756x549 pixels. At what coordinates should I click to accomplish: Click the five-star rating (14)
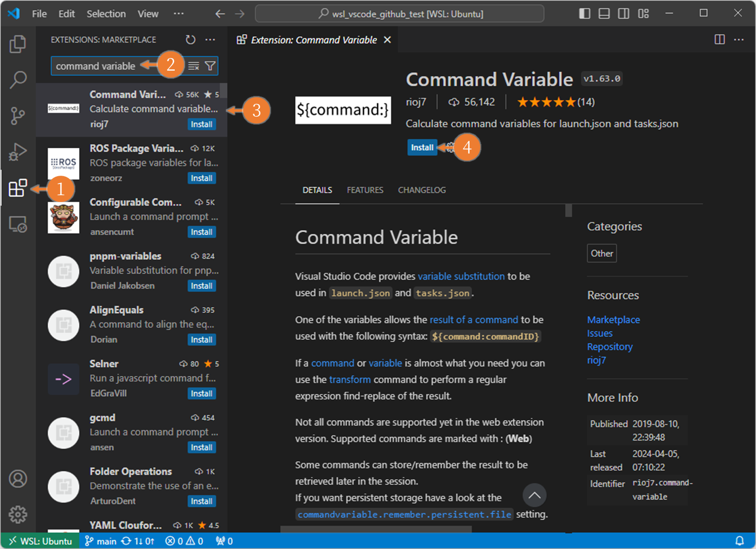(x=556, y=102)
